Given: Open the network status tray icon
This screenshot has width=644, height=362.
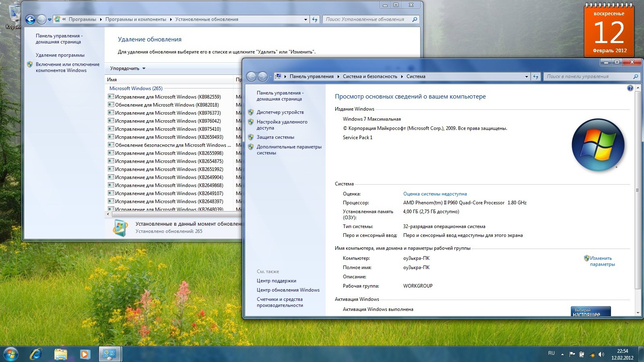Looking at the screenshot, I should coord(591,354).
